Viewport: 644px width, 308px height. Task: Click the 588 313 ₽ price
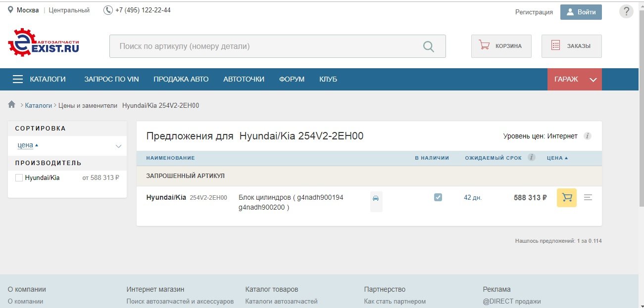pyautogui.click(x=530, y=198)
